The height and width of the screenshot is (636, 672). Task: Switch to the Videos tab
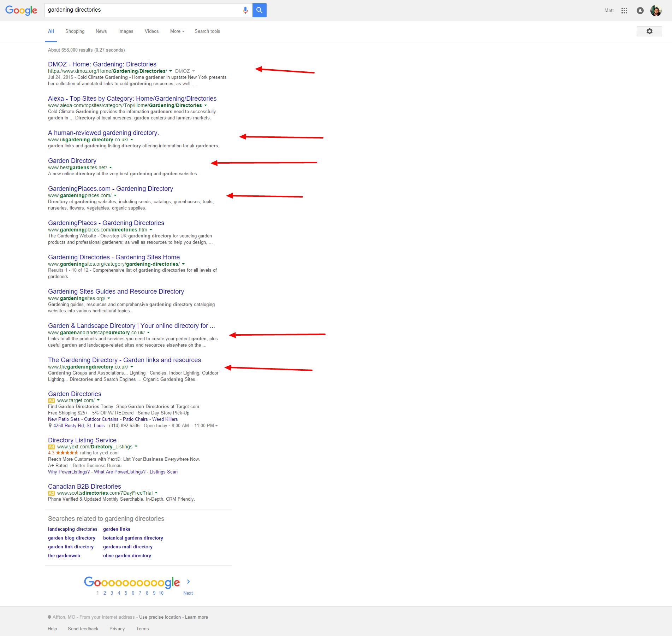point(152,31)
